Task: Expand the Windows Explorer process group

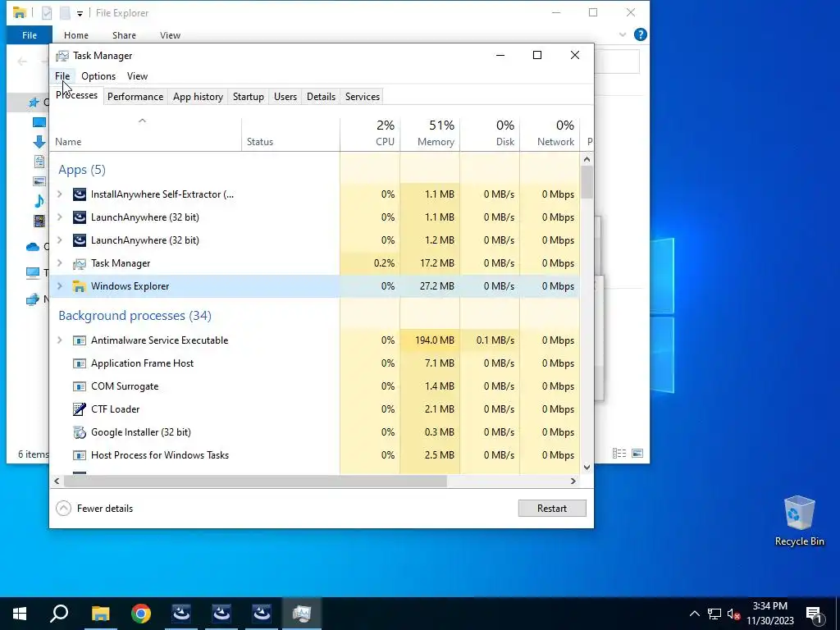Action: coord(60,286)
